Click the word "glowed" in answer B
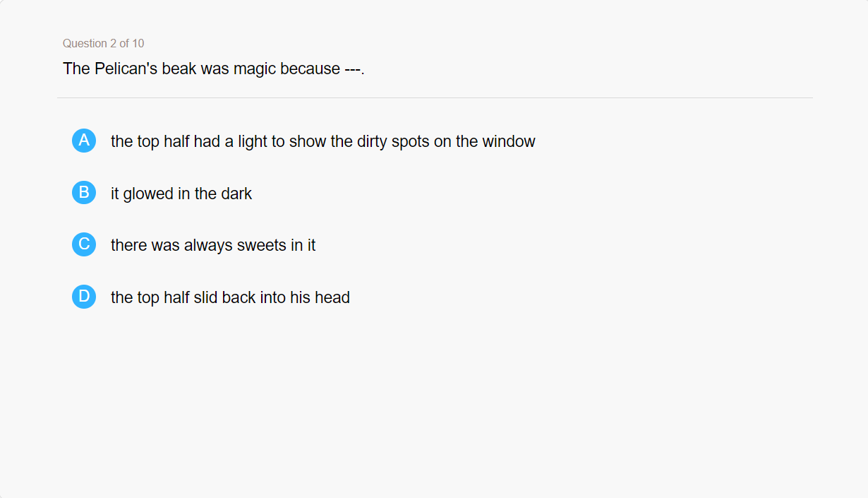868x498 pixels. (150, 194)
